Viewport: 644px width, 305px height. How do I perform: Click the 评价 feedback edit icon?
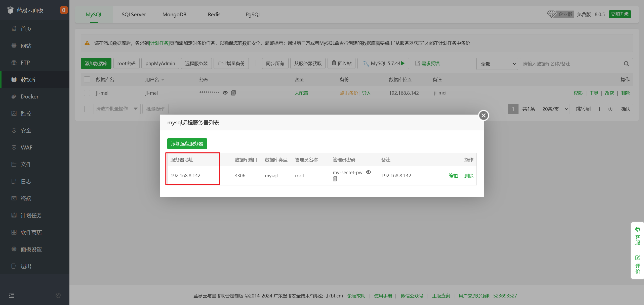point(637,258)
